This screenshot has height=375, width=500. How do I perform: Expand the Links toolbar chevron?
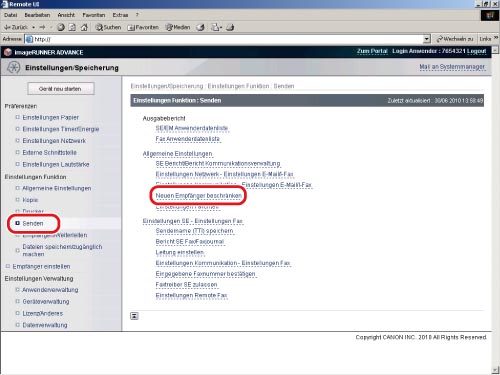(x=496, y=38)
